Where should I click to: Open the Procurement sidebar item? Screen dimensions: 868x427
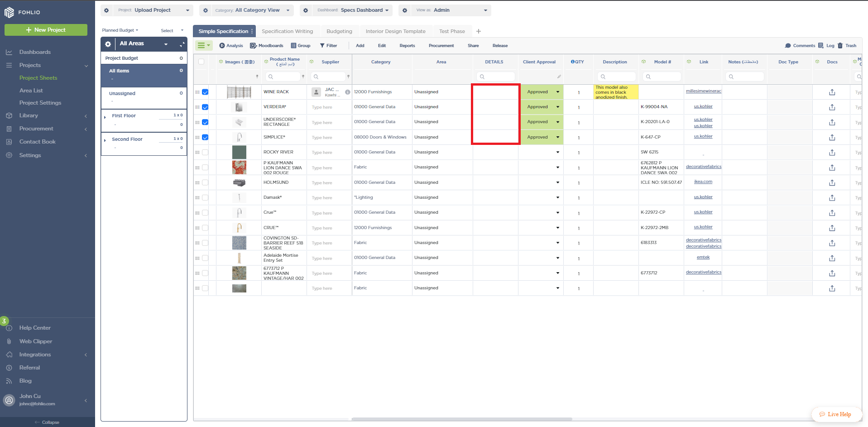pos(36,129)
